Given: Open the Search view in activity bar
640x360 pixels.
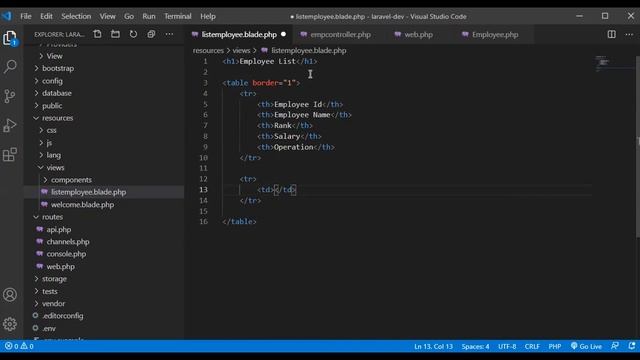Looking at the screenshot, I should tap(10, 66).
